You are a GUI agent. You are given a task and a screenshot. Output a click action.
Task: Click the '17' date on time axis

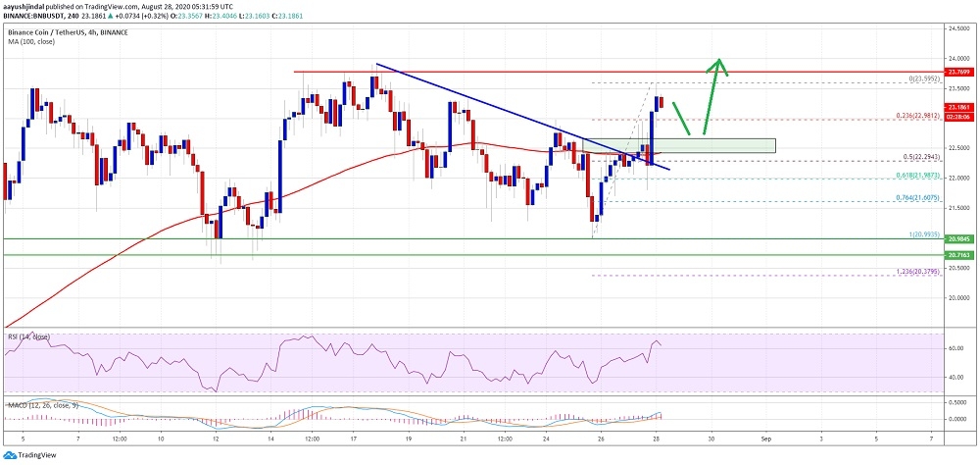click(353, 439)
